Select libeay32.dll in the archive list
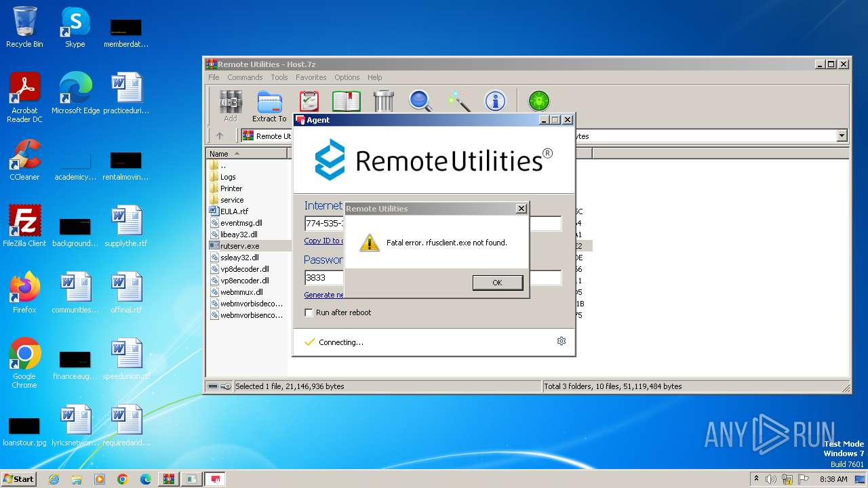This screenshot has height=488, width=868. pos(239,235)
